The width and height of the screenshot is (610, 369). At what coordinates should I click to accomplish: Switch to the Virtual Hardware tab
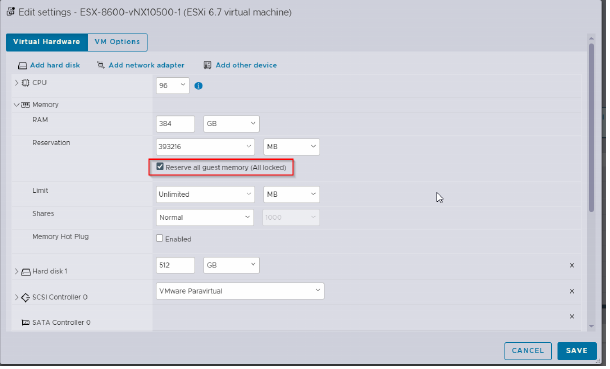[47, 42]
